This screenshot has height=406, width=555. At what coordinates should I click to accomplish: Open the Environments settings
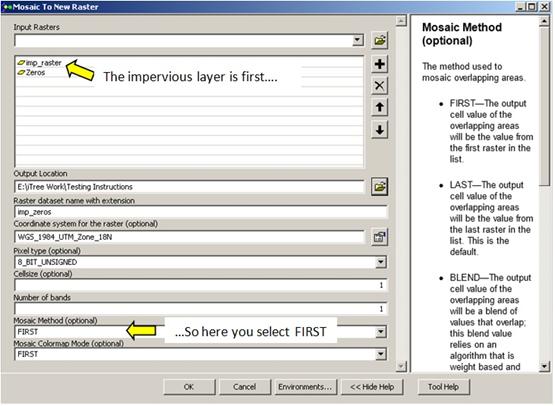(305, 387)
